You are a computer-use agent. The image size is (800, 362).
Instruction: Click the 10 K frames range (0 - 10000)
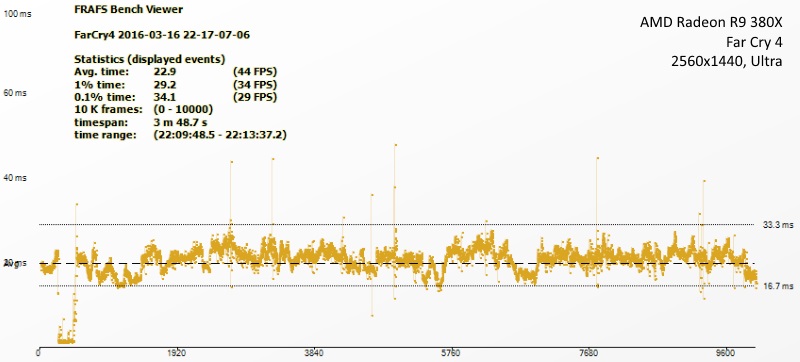(x=183, y=110)
